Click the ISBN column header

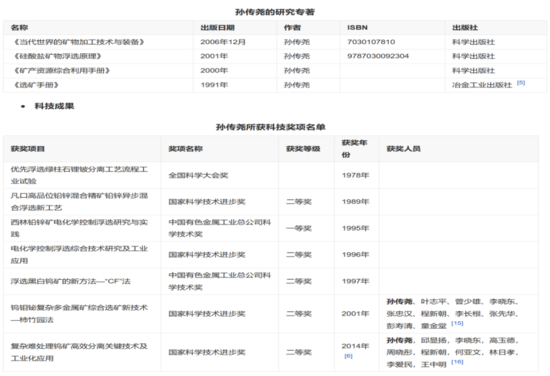tap(357, 27)
